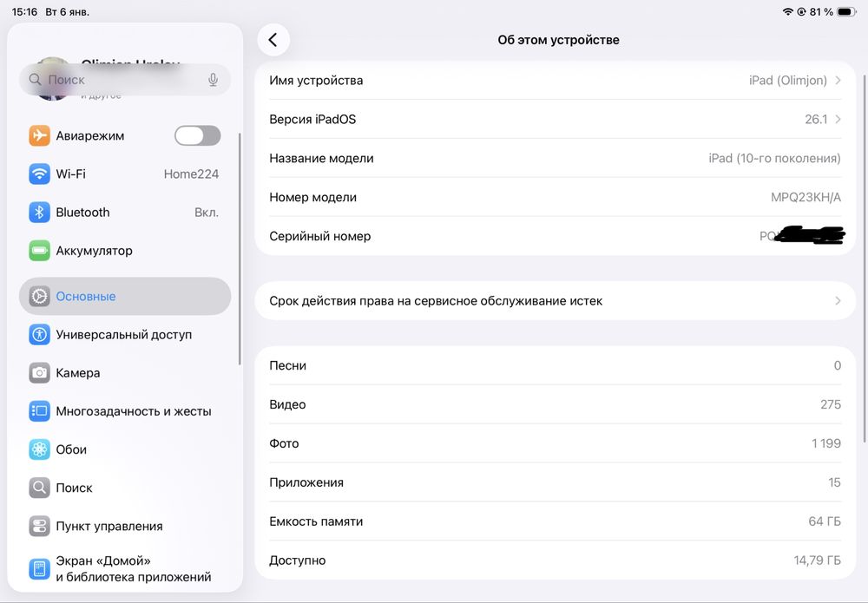
Task: Tap model name value iPad (10-го поколения)
Action: coord(774,158)
